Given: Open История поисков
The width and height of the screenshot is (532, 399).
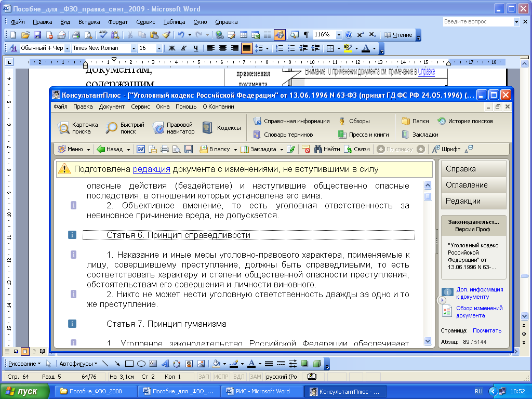Looking at the screenshot, I should [465, 121].
